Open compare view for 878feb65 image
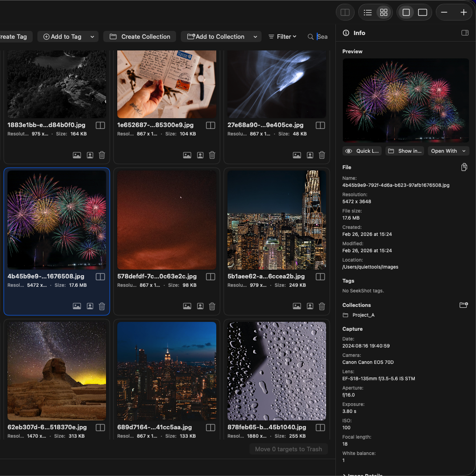 (320, 427)
